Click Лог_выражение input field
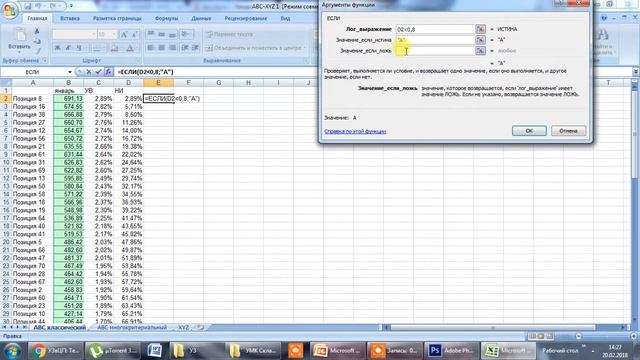This screenshot has width=640, height=360. coord(435,29)
